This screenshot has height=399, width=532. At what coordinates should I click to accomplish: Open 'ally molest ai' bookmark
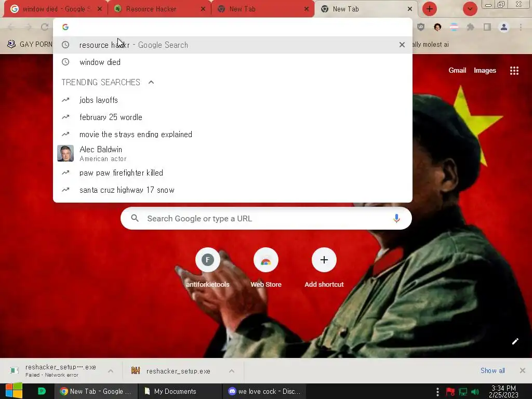click(431, 45)
